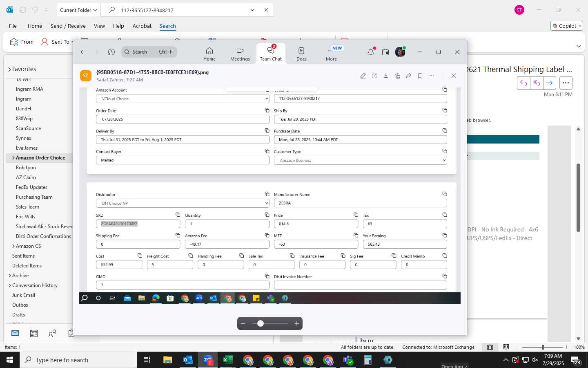The height and width of the screenshot is (368, 588).
Task: Open Zoom calendar icon near avatar
Action: tap(385, 52)
